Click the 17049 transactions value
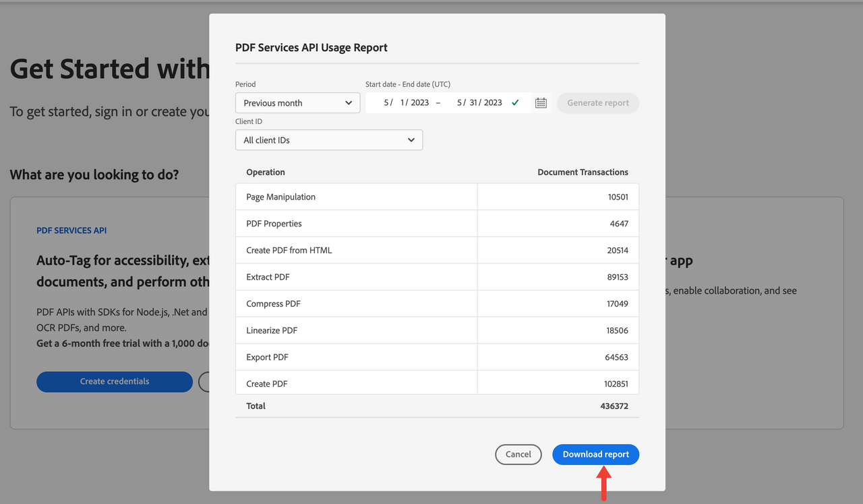The width and height of the screenshot is (863, 504). [618, 304]
